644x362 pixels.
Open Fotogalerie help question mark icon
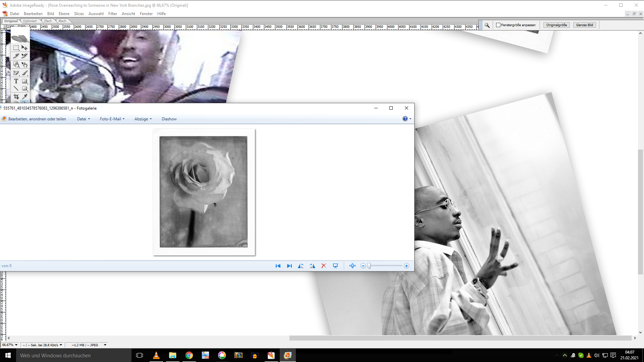point(405,119)
